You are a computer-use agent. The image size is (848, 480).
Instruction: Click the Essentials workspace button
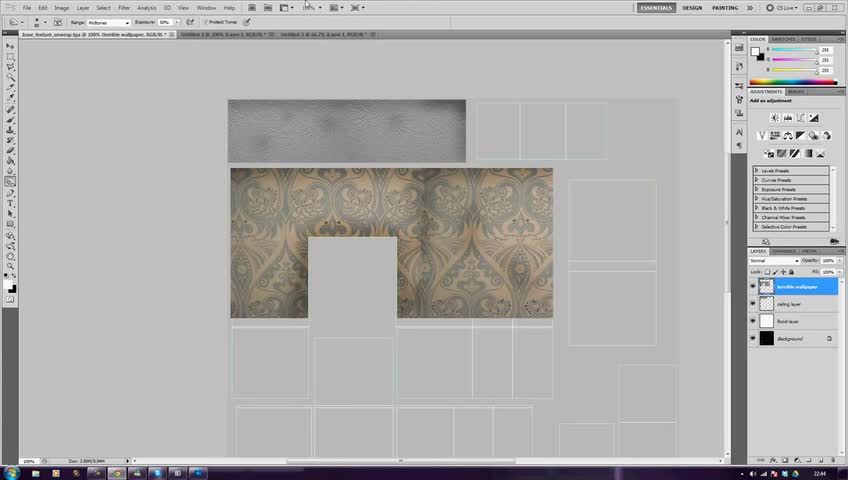tap(656, 8)
